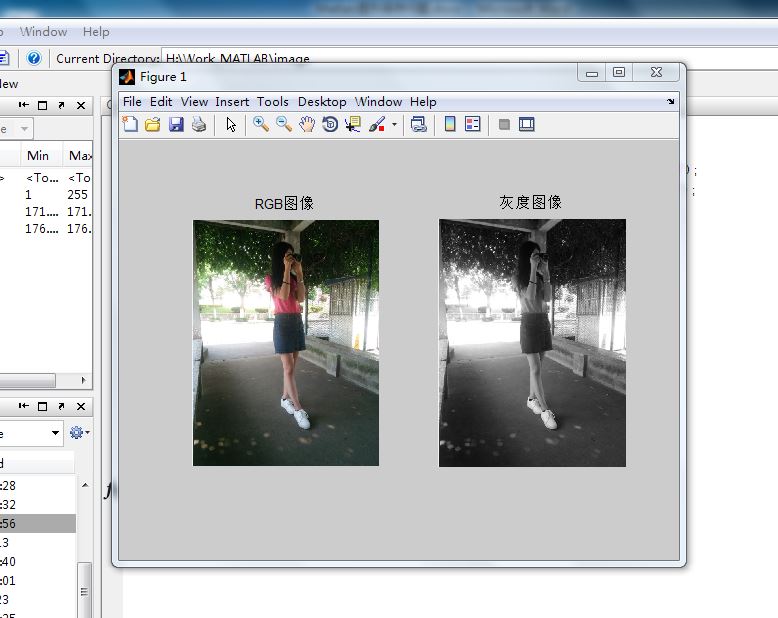The image size is (778, 618).
Task: Print the figure using the printer icon
Action: click(199, 124)
